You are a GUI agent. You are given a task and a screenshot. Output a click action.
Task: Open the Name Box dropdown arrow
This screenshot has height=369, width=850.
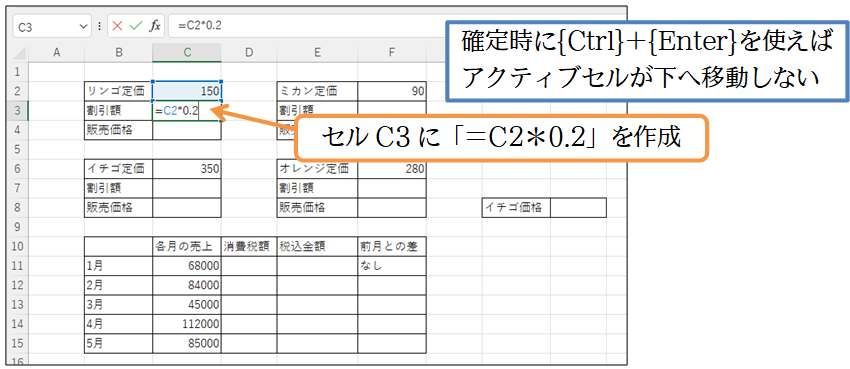[83, 26]
